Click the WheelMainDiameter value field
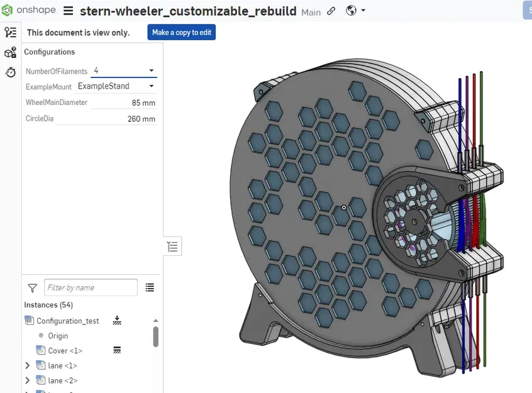The image size is (532, 393). point(124,102)
